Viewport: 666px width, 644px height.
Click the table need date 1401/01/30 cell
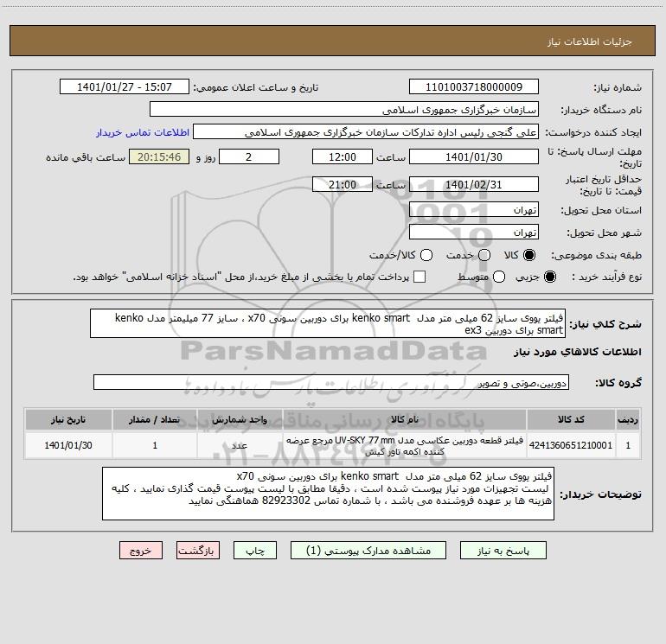point(68,445)
